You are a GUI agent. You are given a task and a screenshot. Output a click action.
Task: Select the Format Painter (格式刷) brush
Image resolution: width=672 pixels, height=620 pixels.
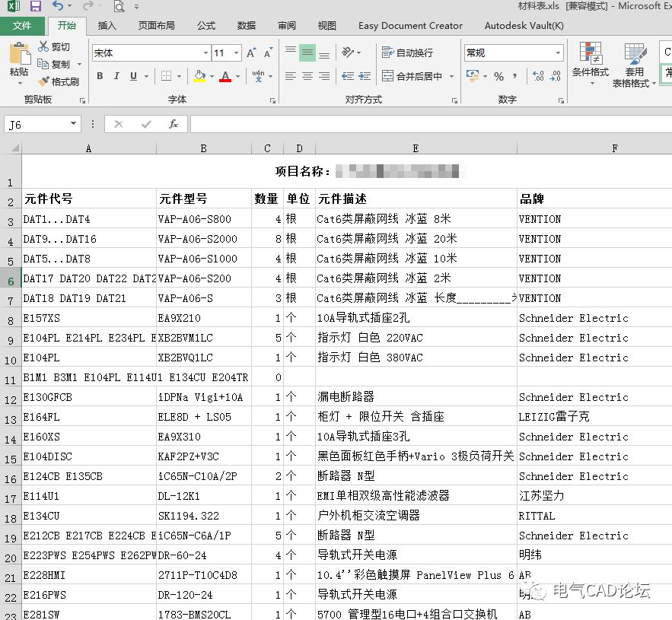[x=43, y=81]
